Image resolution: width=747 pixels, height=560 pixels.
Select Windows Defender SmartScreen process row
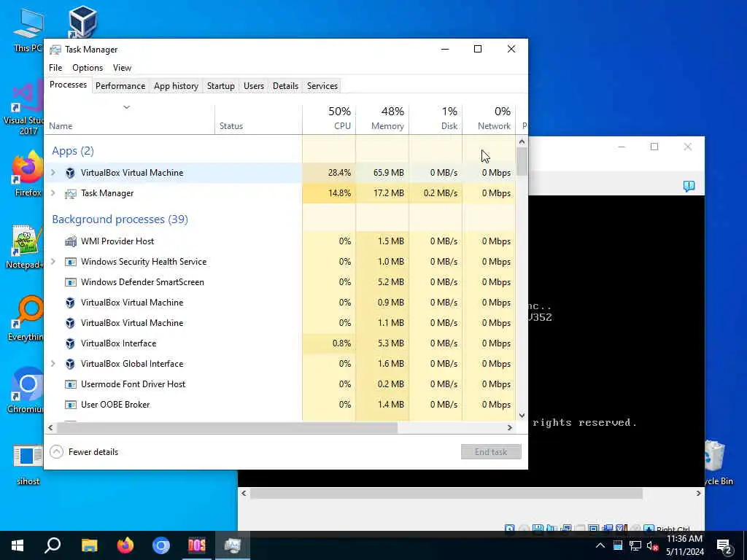(280, 282)
